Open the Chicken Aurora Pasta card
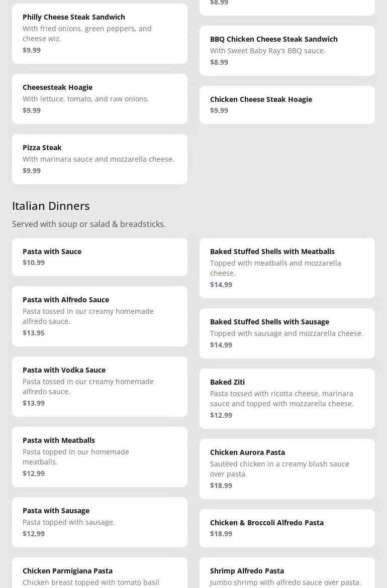Viewport: 387px width, 588px height. tap(287, 468)
